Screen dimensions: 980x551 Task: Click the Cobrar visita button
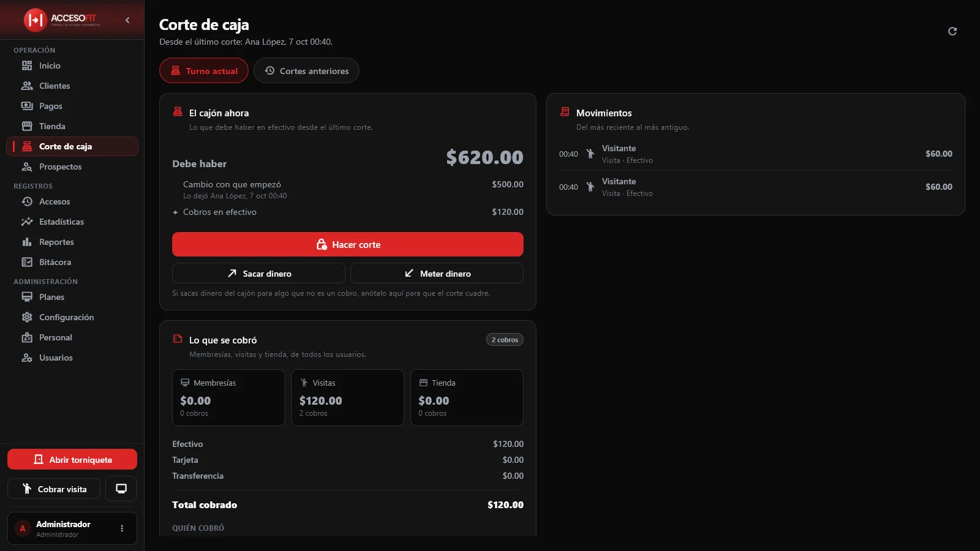tap(54, 489)
